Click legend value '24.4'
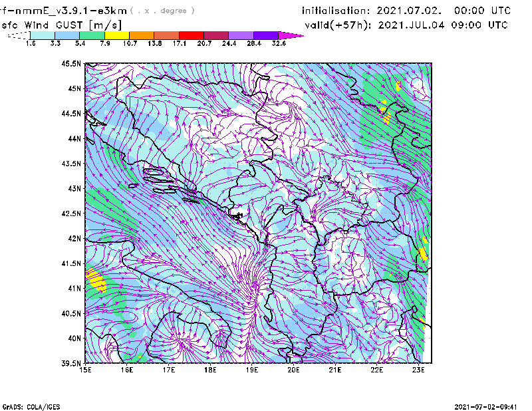Viewport: 532px width, 411px height. coord(229,43)
